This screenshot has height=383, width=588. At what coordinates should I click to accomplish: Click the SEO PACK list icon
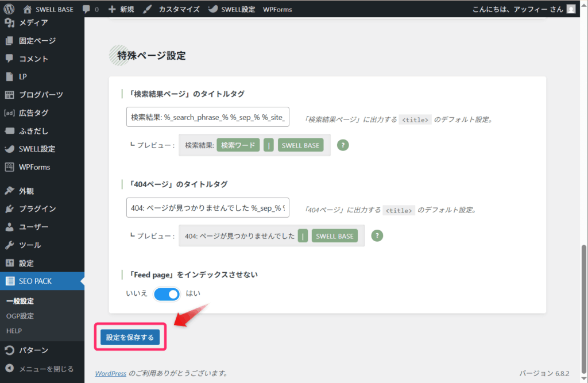click(x=10, y=281)
